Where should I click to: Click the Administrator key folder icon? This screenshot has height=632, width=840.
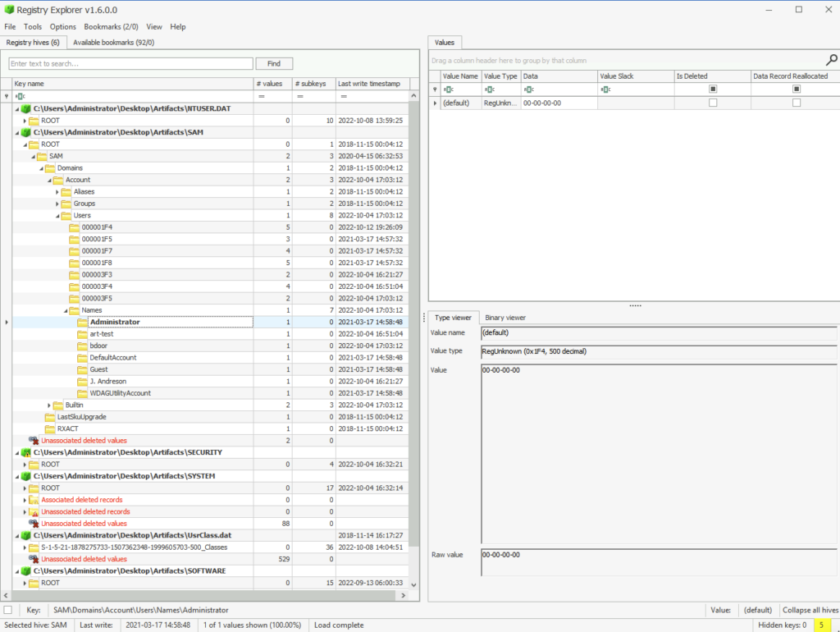pos(82,323)
